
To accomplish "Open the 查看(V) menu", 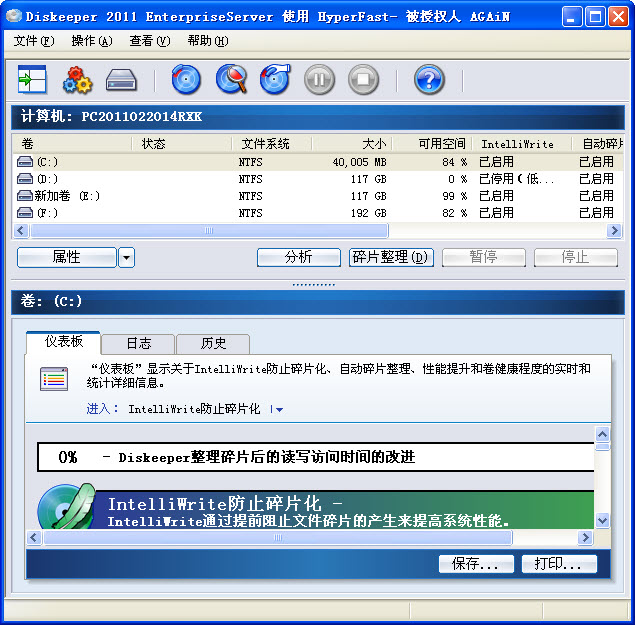I will [150, 41].
